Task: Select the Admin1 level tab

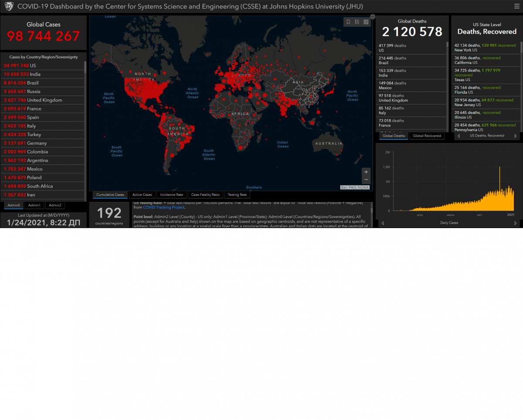Action: pyautogui.click(x=34, y=205)
